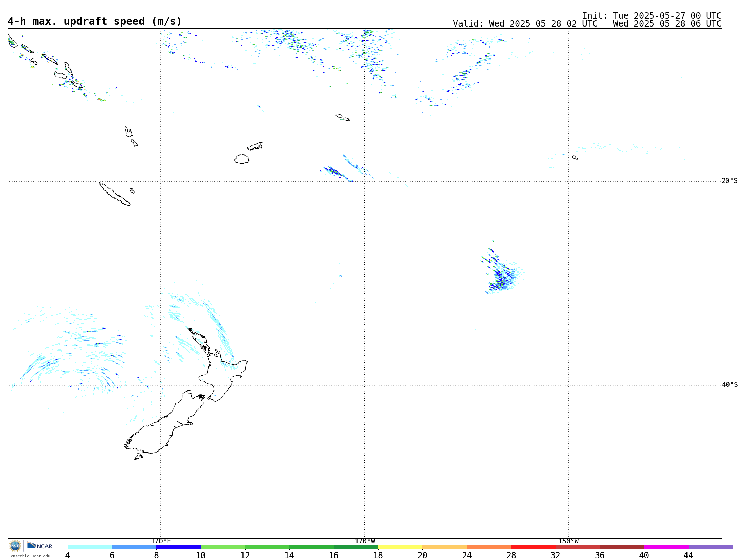Pick the purple colorbar segment above 44
This screenshot has width=744, height=560.
[x=711, y=547]
